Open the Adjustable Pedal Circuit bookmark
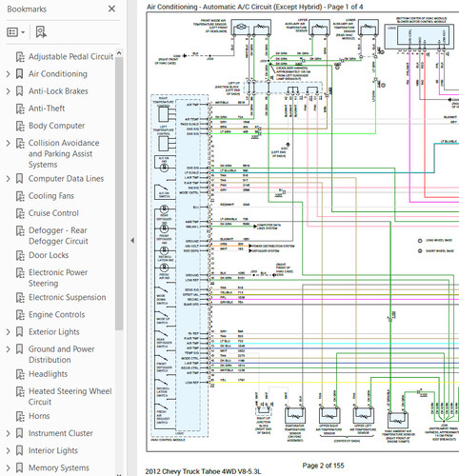 70,56
